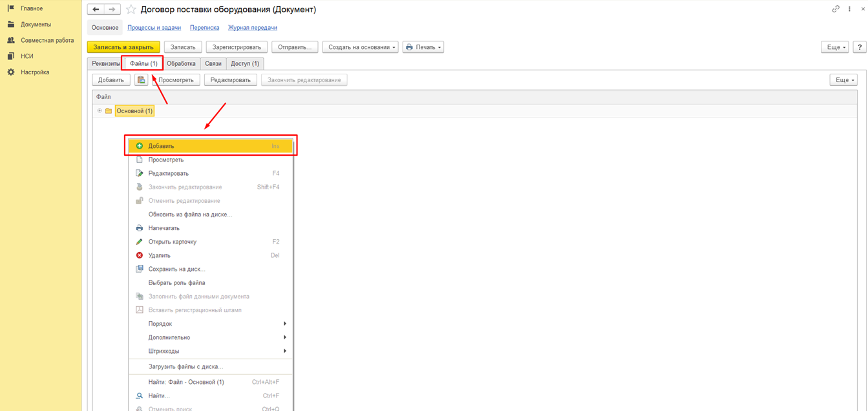Click the paste file icon near Добавить
This screenshot has width=868, height=411.
coord(141,80)
